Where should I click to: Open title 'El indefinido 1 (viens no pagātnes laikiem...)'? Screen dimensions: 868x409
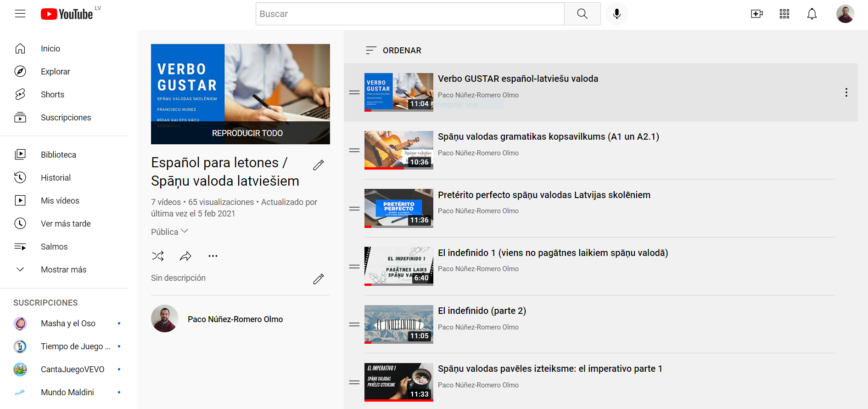pyautogui.click(x=553, y=253)
